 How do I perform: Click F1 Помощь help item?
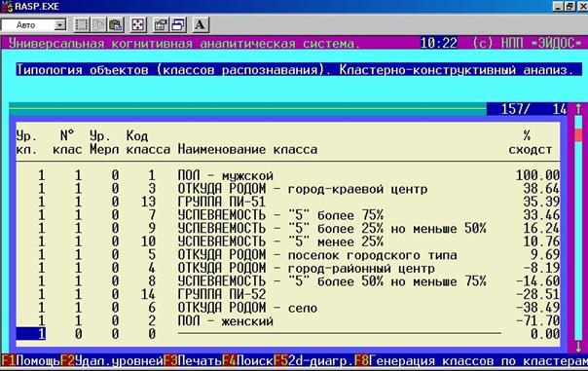point(30,361)
